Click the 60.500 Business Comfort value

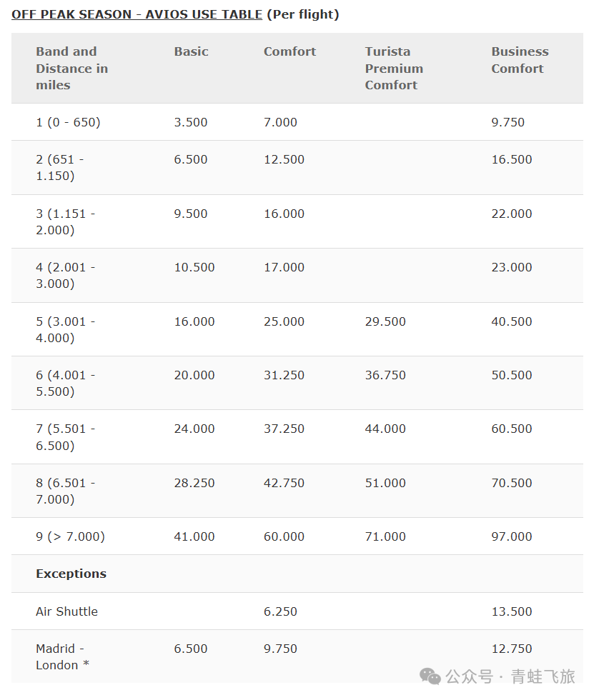click(511, 429)
